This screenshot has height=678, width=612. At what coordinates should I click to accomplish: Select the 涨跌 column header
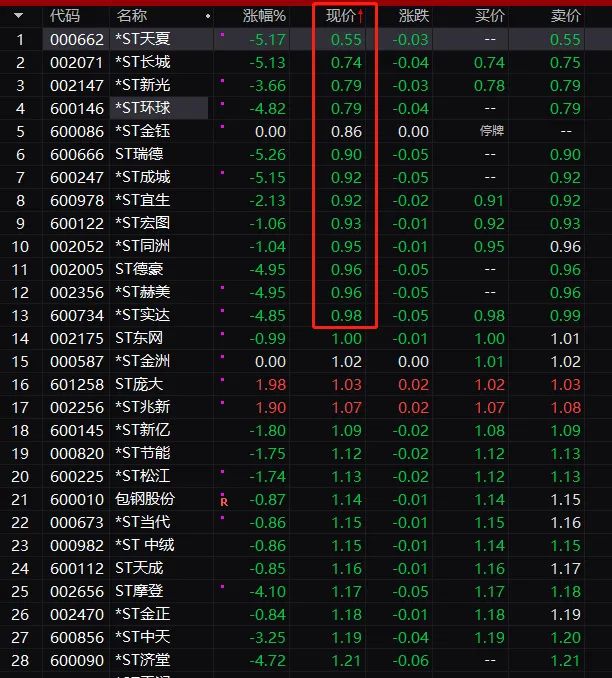pos(413,17)
